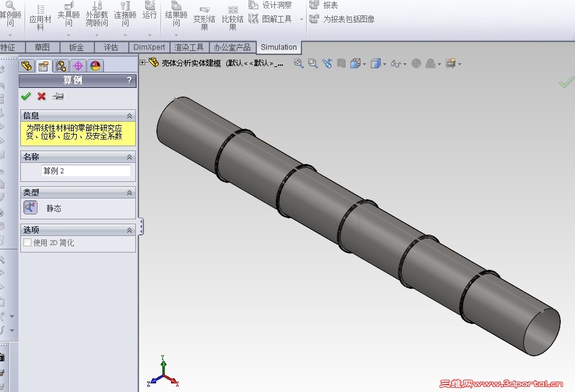575x392 pixels.
Task: Click View Settings monitor icon
Action: pyautogui.click(x=451, y=63)
